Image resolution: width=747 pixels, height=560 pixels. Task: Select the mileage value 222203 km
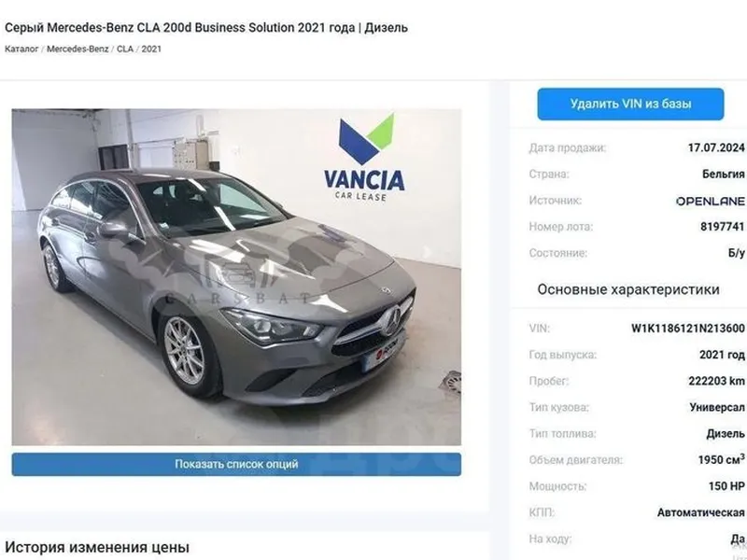click(716, 381)
